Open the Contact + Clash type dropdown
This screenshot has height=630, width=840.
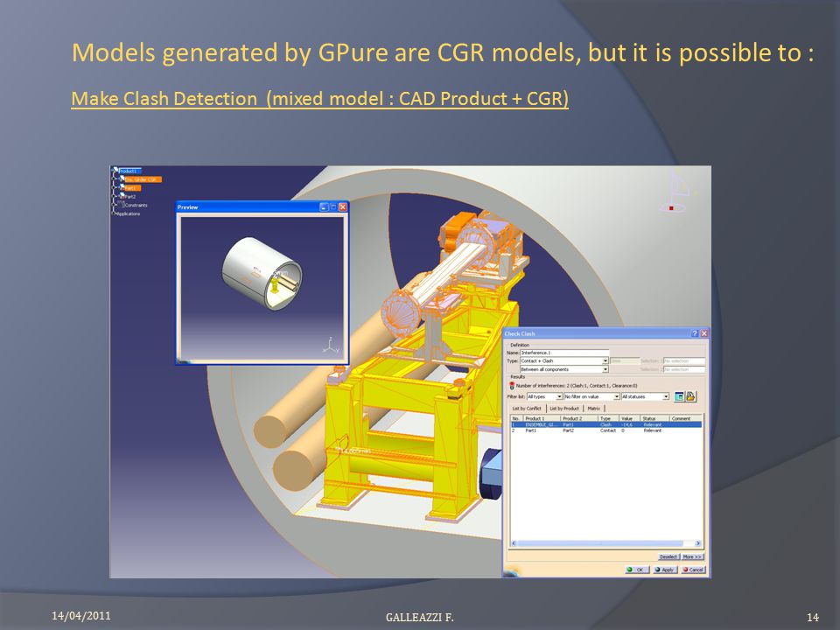(605, 361)
